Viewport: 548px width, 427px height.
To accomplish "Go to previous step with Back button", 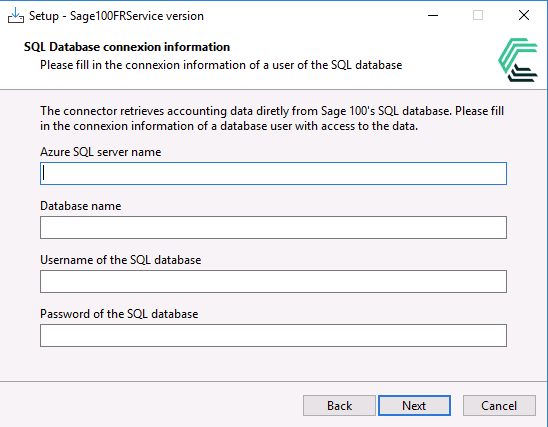I will (x=339, y=406).
